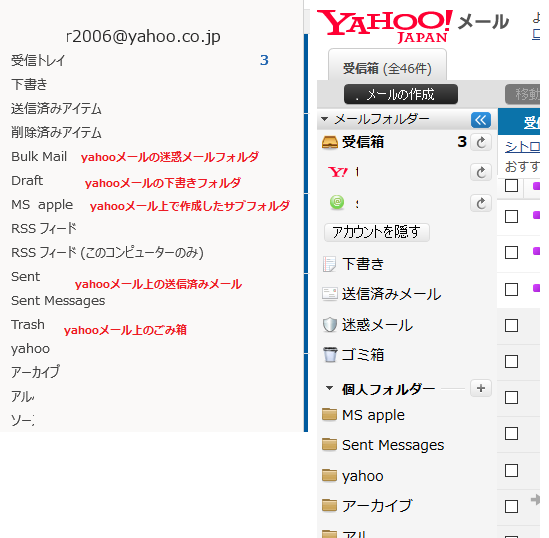Screen dimensions: 549x538
Task: Select アーカイブ in the left folder list
Action: point(35,372)
